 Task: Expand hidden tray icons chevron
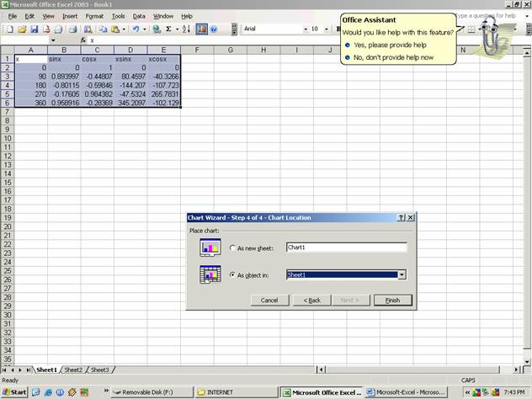(467, 392)
